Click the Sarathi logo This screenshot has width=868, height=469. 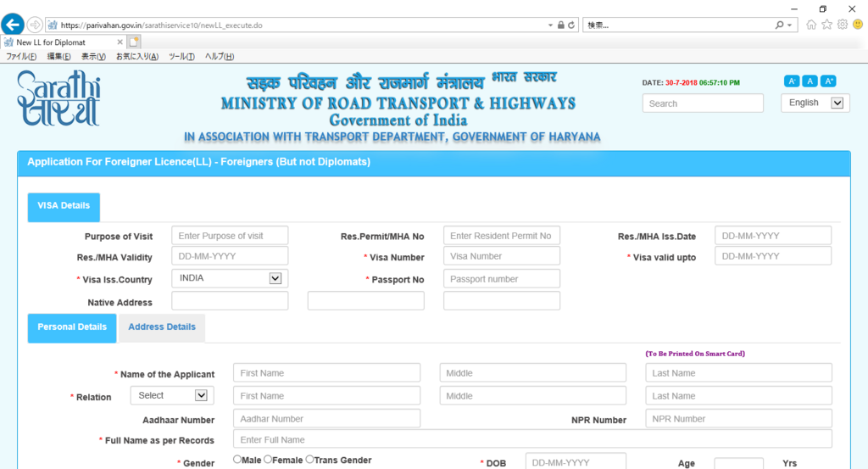click(58, 98)
